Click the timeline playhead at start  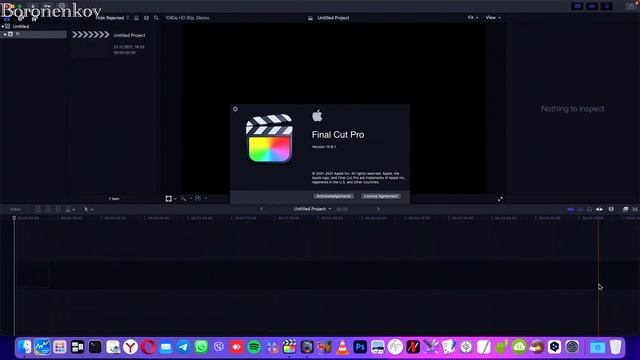(x=14, y=219)
